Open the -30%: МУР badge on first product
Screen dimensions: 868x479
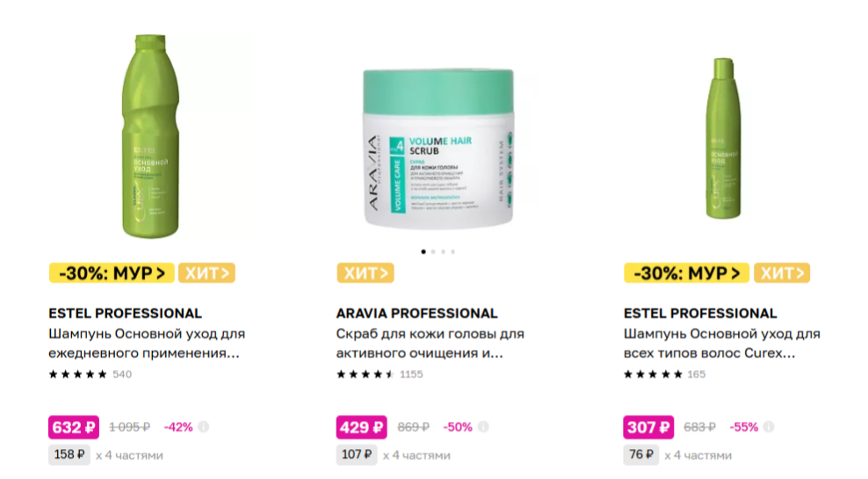point(112,273)
